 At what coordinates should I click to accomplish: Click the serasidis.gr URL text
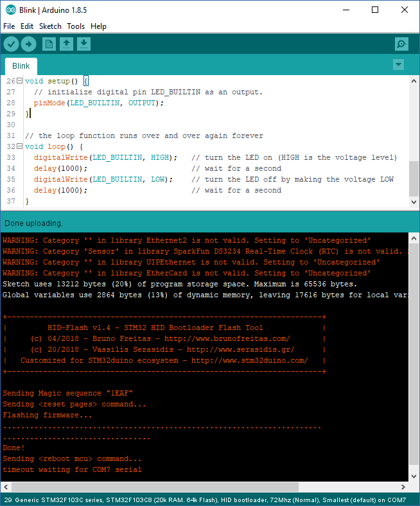coord(241,350)
